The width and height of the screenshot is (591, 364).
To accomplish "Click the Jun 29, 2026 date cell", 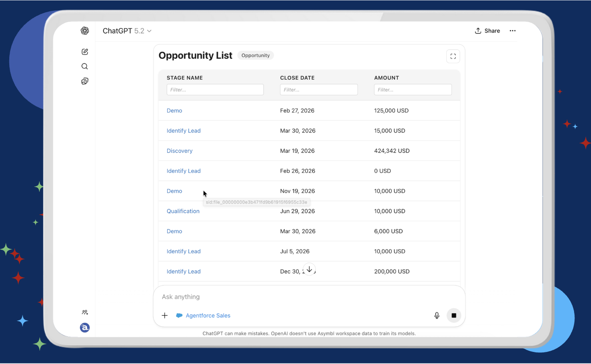I will tap(298, 211).
